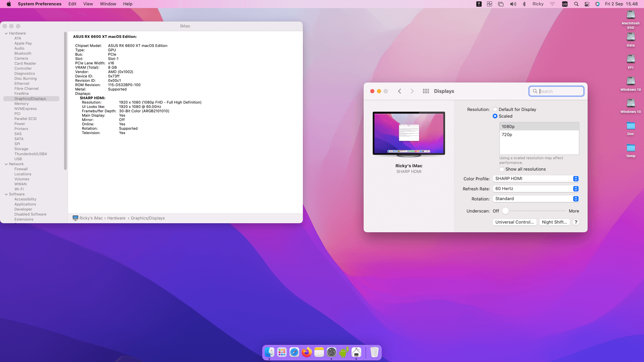Open Spotlight search in the menu bar
The height and width of the screenshot is (362, 644).
(x=576, y=4)
